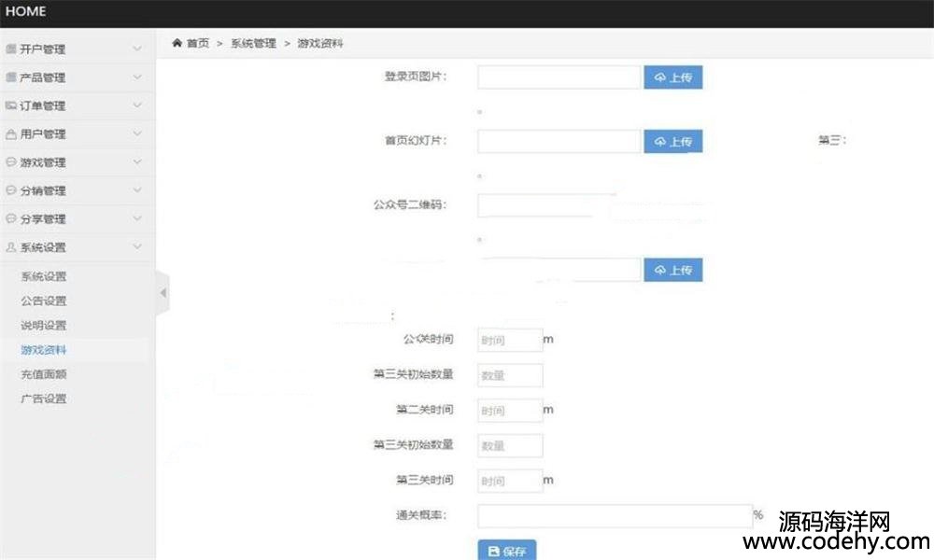Image resolution: width=934 pixels, height=560 pixels.
Task: Click the 第三: label at right
Action: pos(832,140)
